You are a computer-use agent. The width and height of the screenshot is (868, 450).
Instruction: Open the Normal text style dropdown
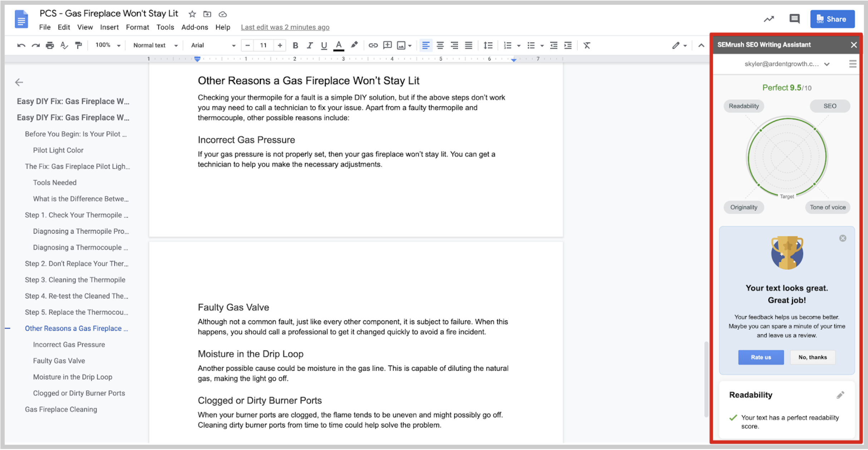point(155,45)
